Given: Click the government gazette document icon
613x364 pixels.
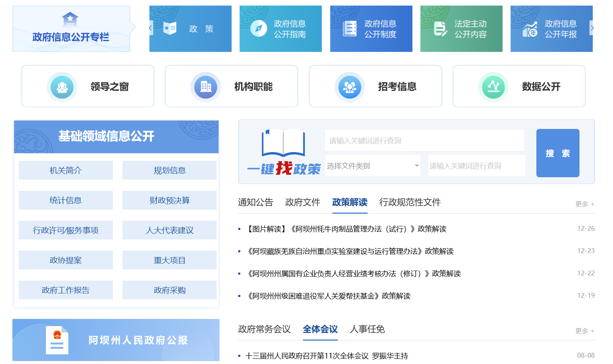Looking at the screenshot, I should (57, 340).
